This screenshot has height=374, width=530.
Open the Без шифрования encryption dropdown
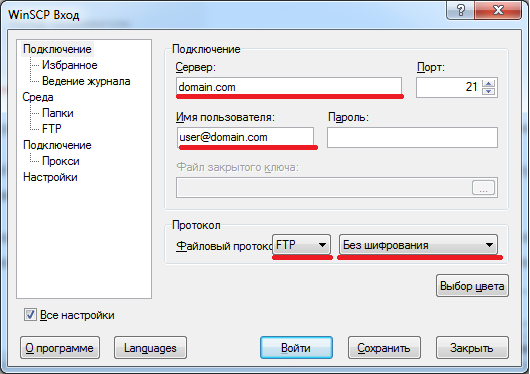(418, 245)
